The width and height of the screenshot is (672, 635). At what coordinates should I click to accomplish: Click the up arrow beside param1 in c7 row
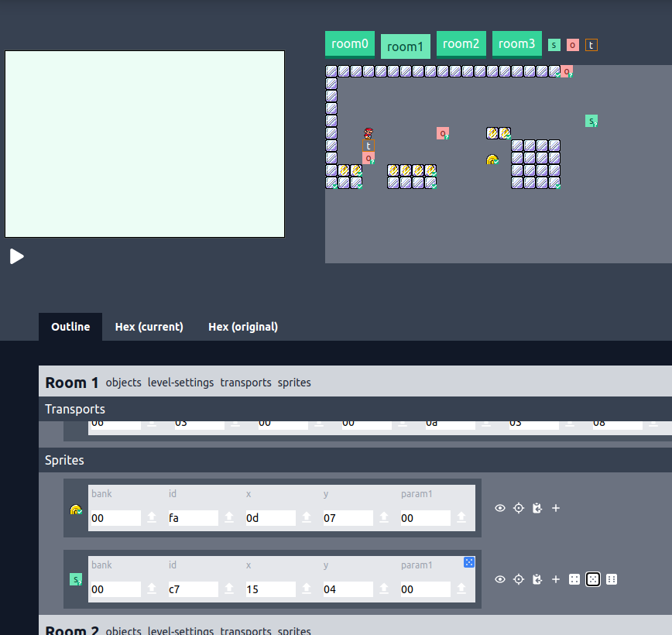click(x=461, y=589)
